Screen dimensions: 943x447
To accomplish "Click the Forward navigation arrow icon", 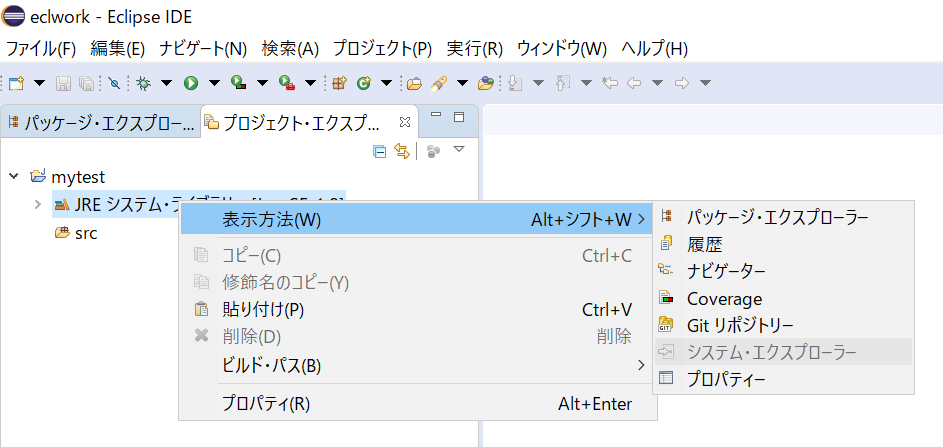I will click(x=682, y=83).
